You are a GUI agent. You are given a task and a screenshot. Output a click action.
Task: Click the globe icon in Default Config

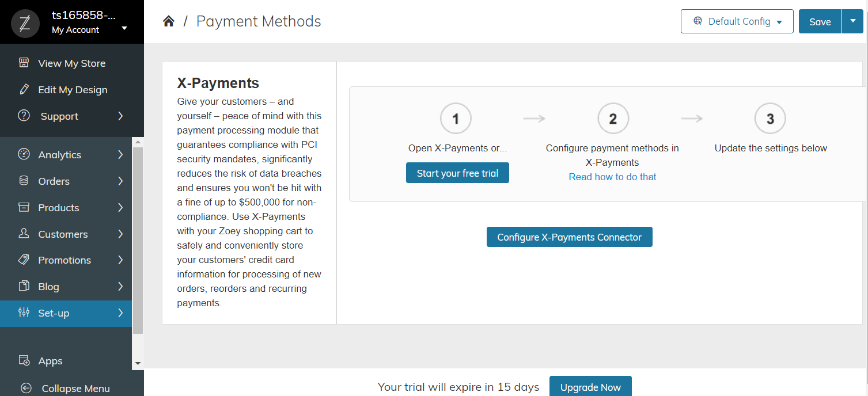(x=698, y=21)
